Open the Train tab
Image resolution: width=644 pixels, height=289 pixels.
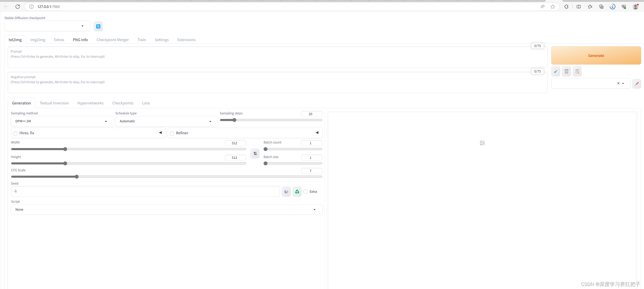click(142, 40)
